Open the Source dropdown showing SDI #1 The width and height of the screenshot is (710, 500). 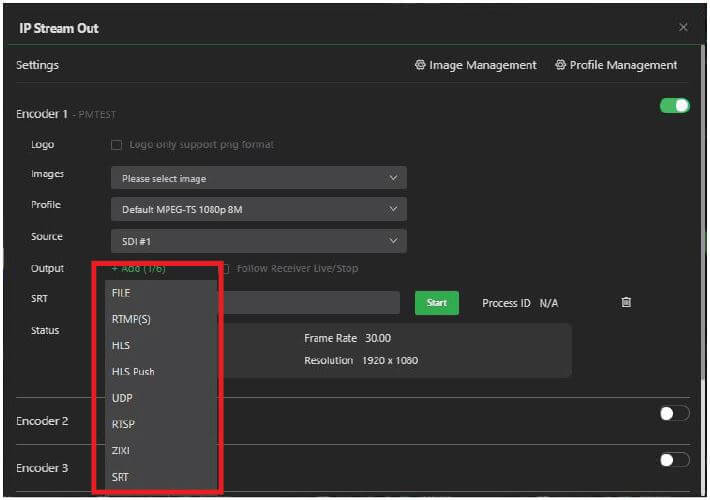[259, 241]
